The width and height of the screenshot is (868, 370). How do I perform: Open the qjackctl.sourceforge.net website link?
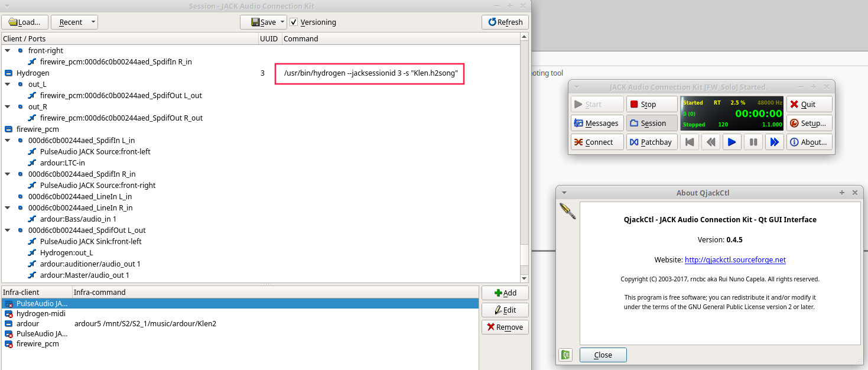(x=735, y=259)
